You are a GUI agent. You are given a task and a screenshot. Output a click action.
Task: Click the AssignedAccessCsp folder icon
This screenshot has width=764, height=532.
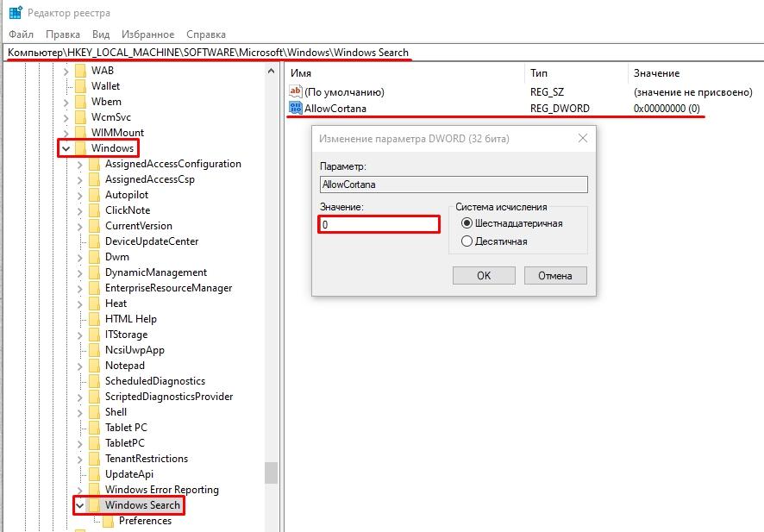coord(95,179)
